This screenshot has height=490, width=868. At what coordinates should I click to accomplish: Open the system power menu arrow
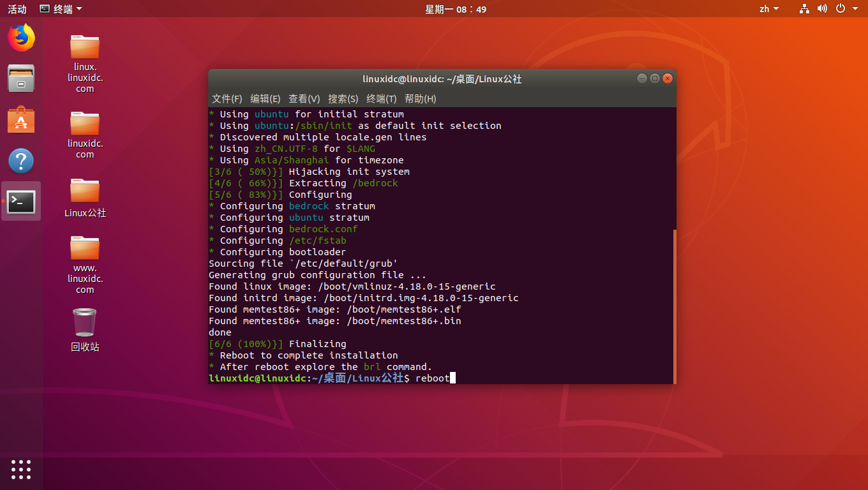point(855,9)
